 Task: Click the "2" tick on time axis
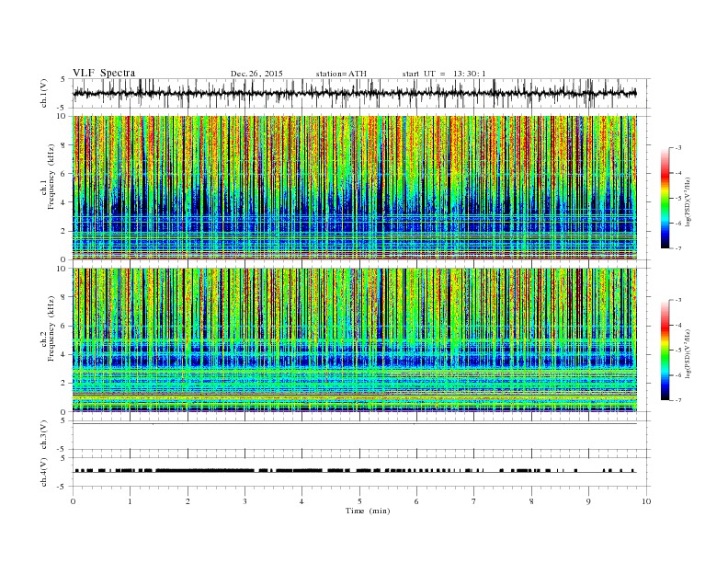pyautogui.click(x=188, y=501)
